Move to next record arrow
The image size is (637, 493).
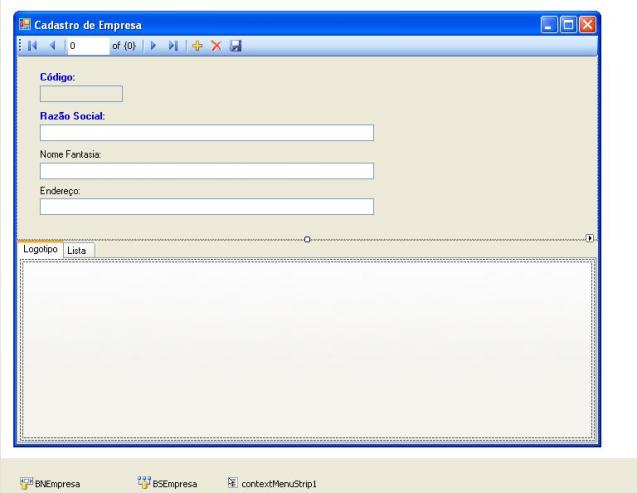(153, 46)
